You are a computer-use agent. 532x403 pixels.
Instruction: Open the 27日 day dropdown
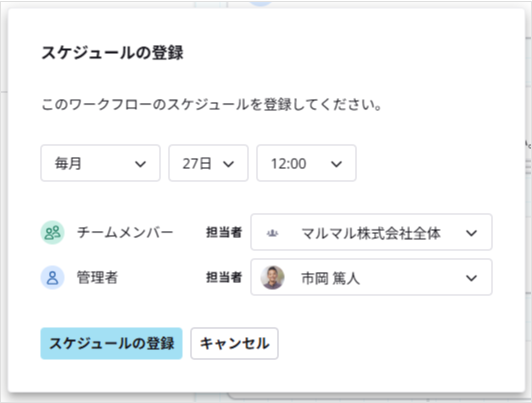click(208, 163)
